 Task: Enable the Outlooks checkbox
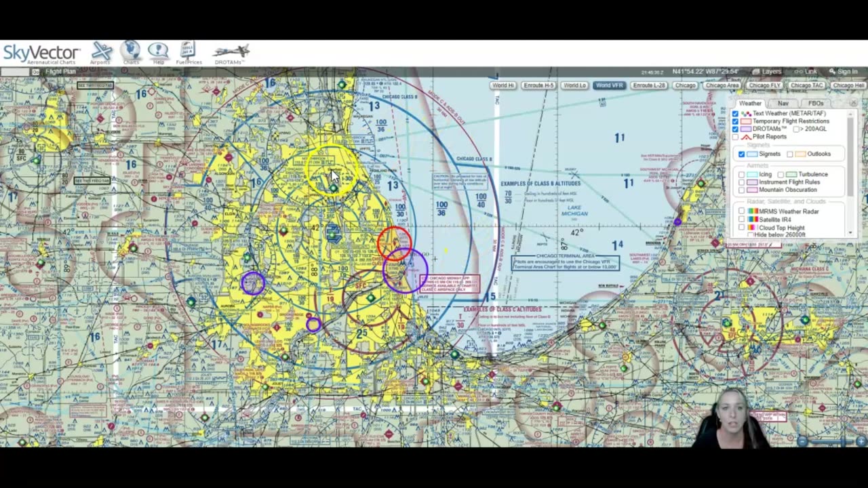click(790, 154)
